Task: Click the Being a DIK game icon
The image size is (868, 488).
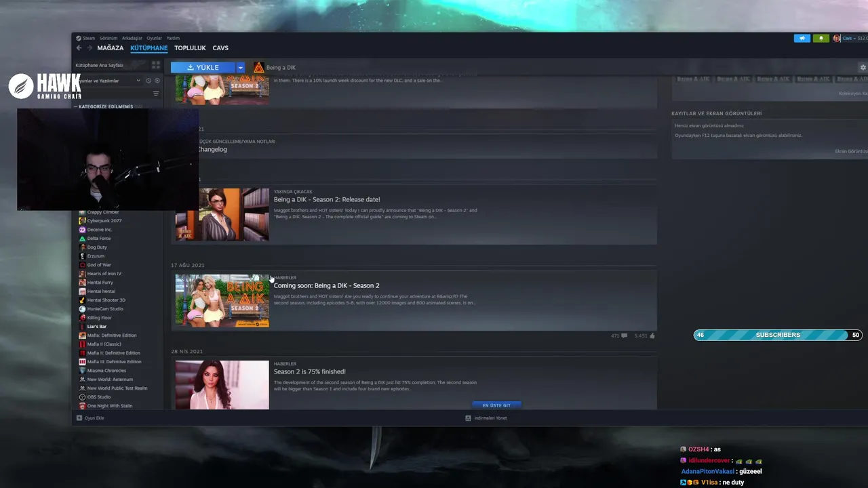Action: click(258, 67)
